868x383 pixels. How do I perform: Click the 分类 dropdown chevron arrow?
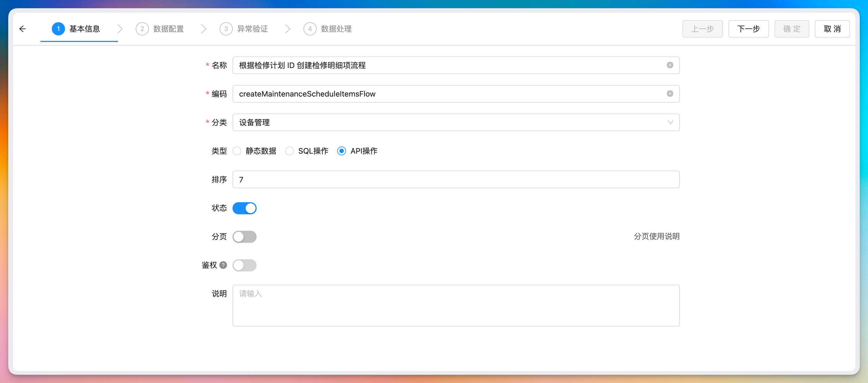(x=670, y=122)
